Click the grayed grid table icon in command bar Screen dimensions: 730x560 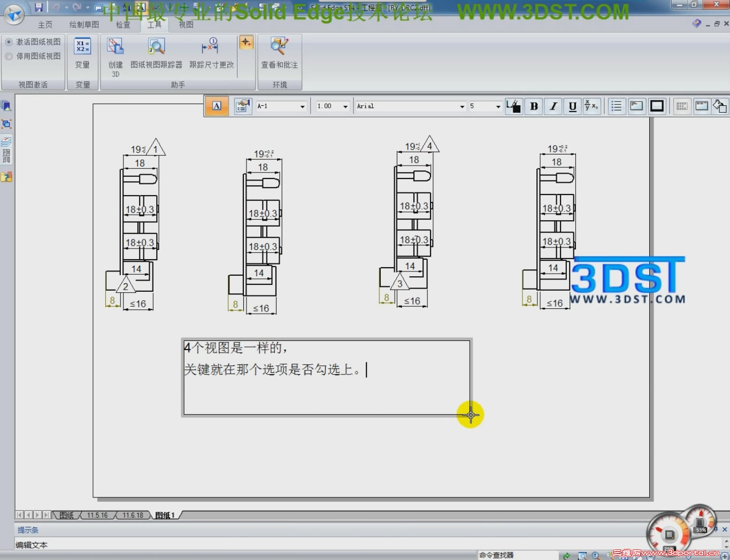(x=681, y=106)
